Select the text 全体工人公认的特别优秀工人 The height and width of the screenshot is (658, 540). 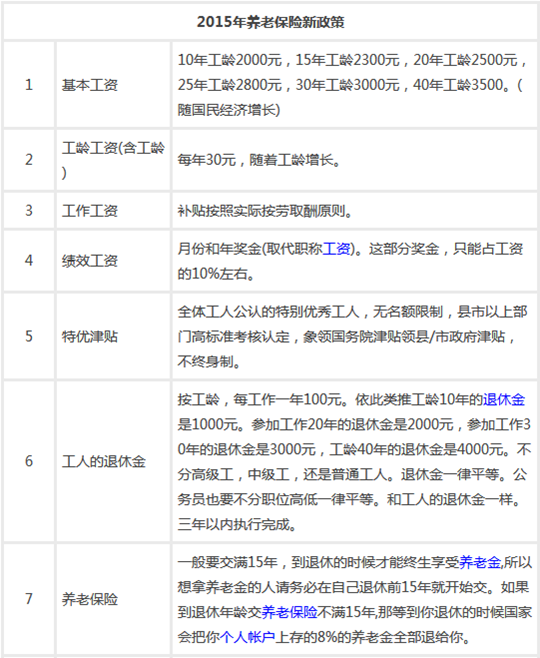pos(268,312)
